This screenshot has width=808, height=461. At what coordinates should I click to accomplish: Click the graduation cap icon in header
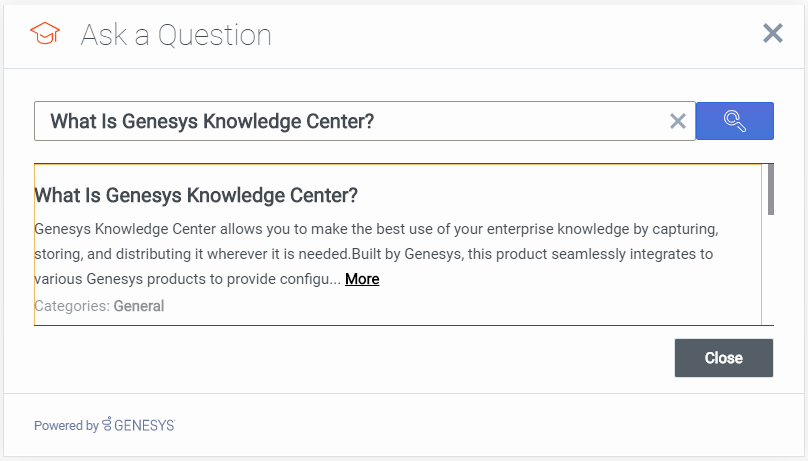(x=44, y=35)
